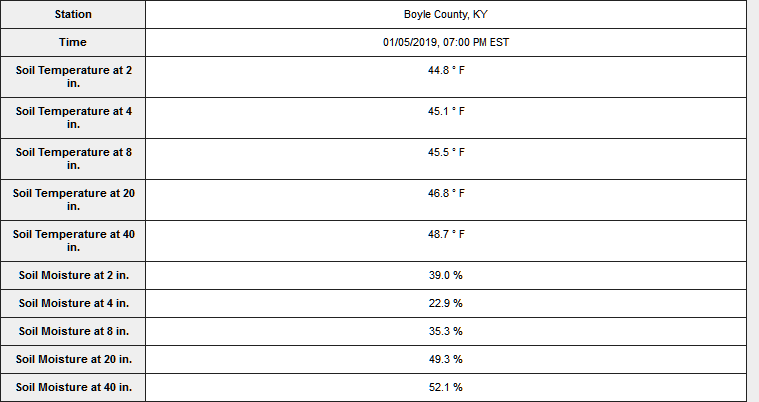Click the Time row label
This screenshot has height=402, width=759.
(x=73, y=43)
